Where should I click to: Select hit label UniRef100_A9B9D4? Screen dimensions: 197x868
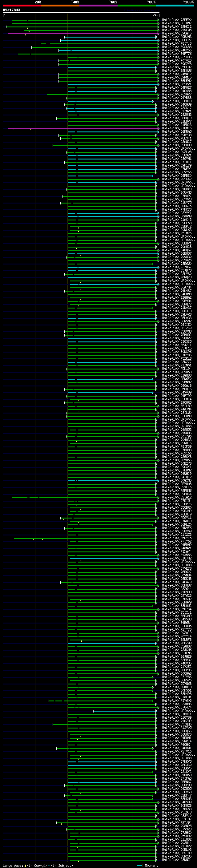point(176,301)
